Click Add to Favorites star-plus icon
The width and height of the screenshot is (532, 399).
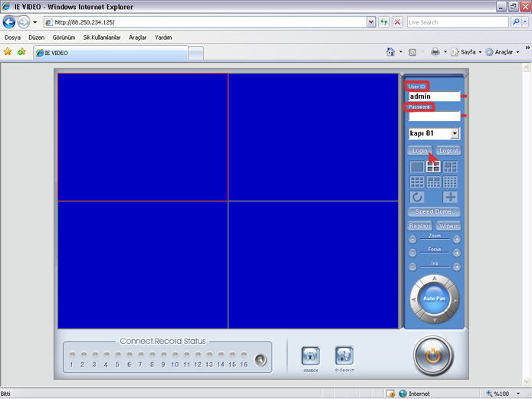click(x=21, y=51)
